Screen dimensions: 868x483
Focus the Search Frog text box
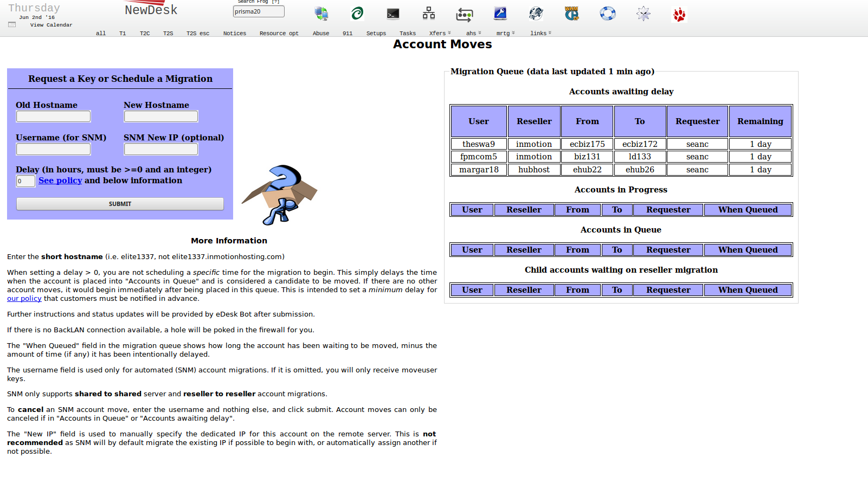pos(259,11)
